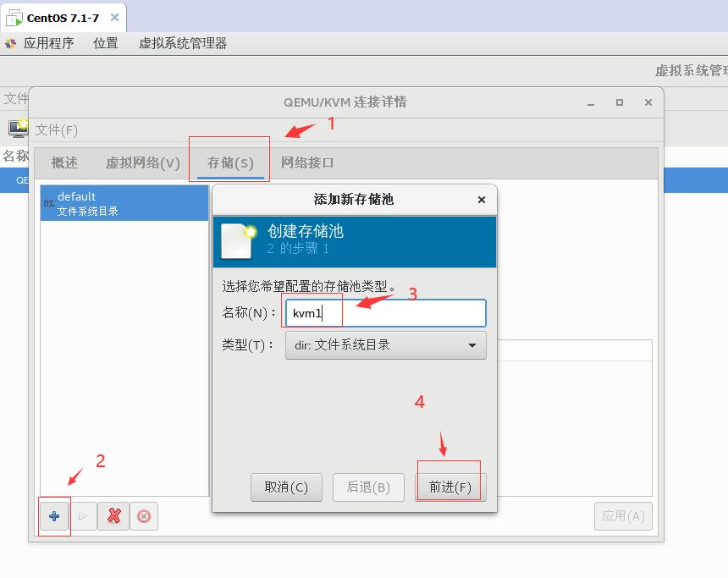This screenshot has width=728, height=578.
Task: Switch to the 虚拟网络(V) tab
Action: pos(142,163)
